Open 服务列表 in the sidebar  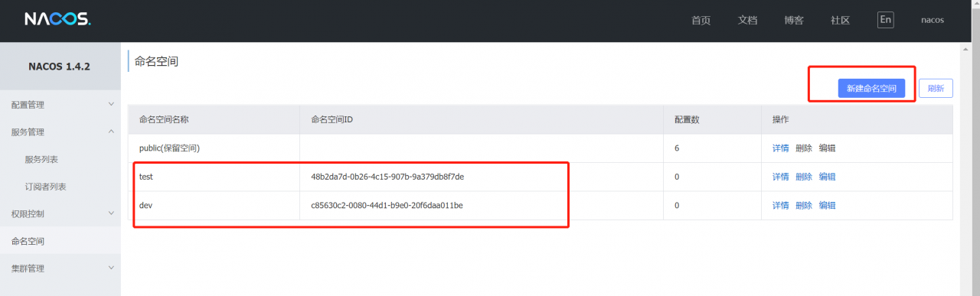coord(41,159)
